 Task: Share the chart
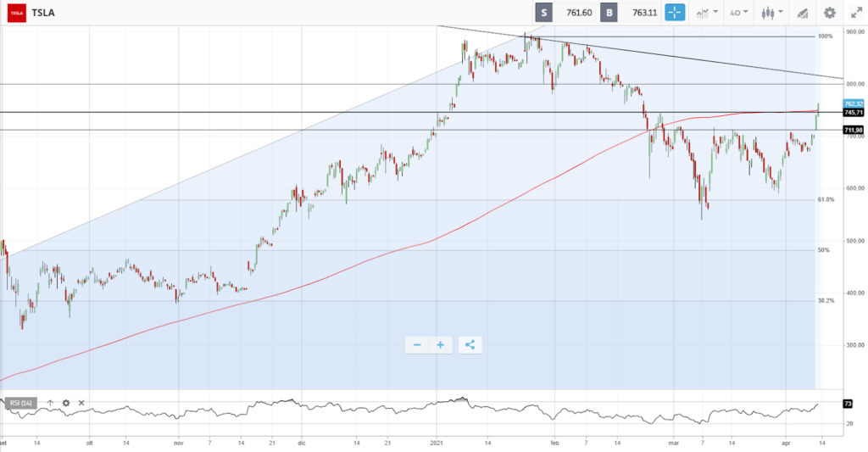point(470,345)
